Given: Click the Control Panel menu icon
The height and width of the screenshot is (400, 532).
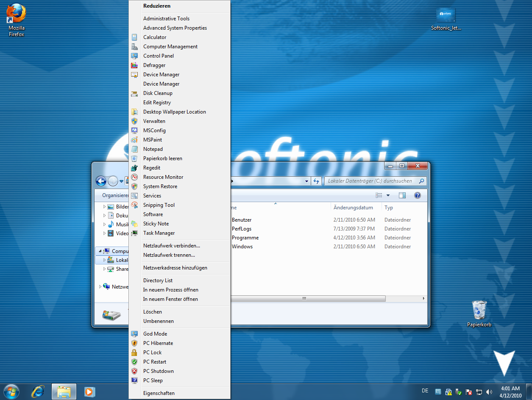Looking at the screenshot, I should (134, 56).
